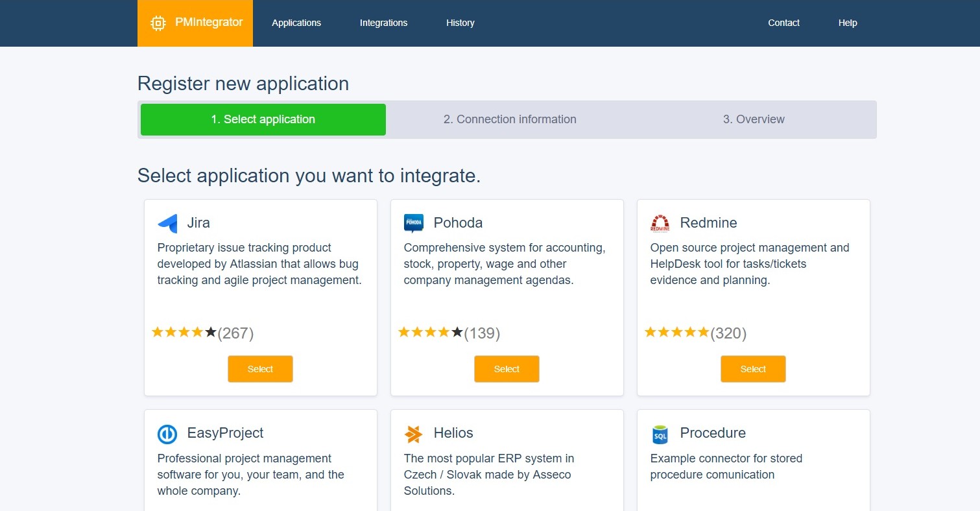Viewport: 980px width, 511px height.
Task: Open the History page
Action: click(x=460, y=23)
